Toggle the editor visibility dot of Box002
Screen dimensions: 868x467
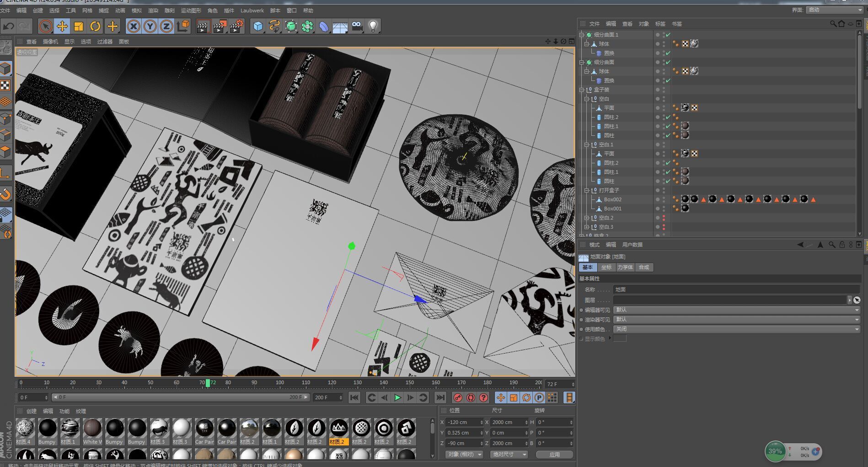click(664, 198)
